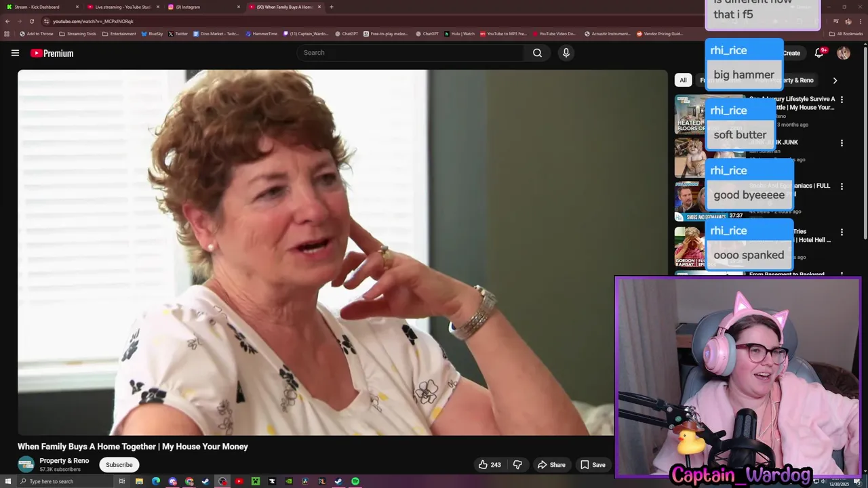This screenshot has height=488, width=868.
Task: Open Add to Throne bookmark
Action: pos(37,34)
